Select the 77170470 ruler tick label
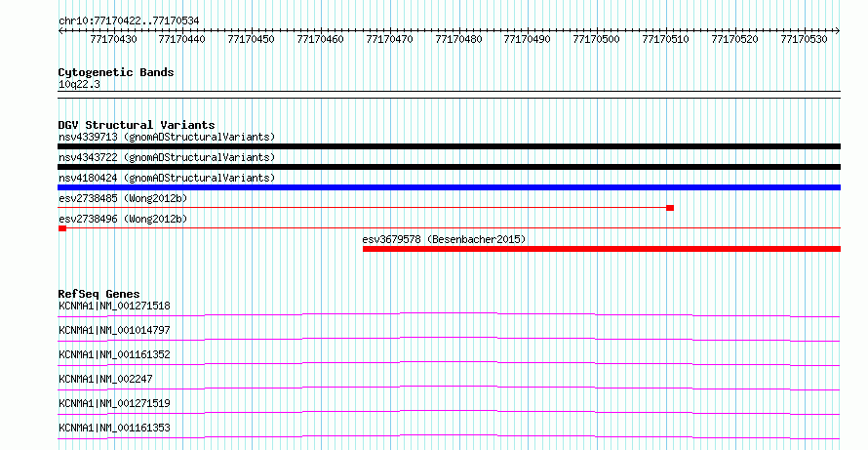Image resolution: width=868 pixels, height=450 pixels. [x=389, y=39]
